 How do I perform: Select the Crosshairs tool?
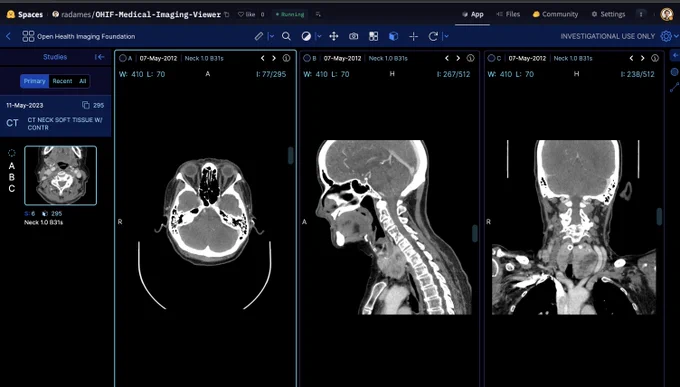pyautogui.click(x=413, y=36)
